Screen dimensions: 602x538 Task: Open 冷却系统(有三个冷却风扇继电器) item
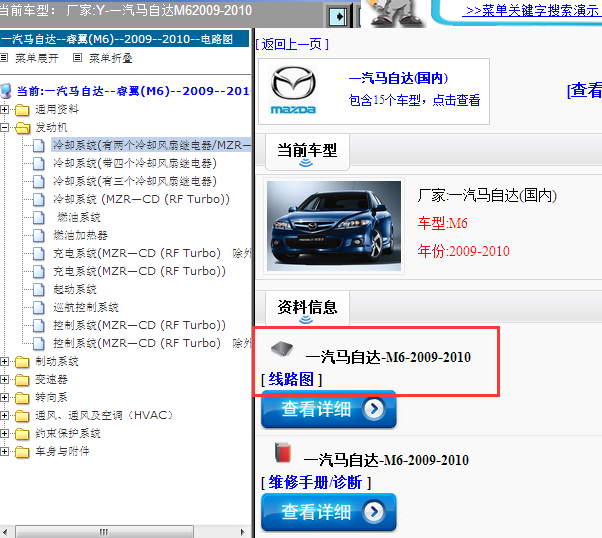click(135, 181)
